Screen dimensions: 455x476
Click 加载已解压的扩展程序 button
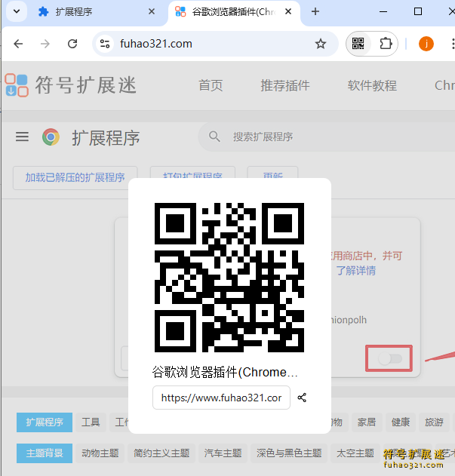click(75, 177)
